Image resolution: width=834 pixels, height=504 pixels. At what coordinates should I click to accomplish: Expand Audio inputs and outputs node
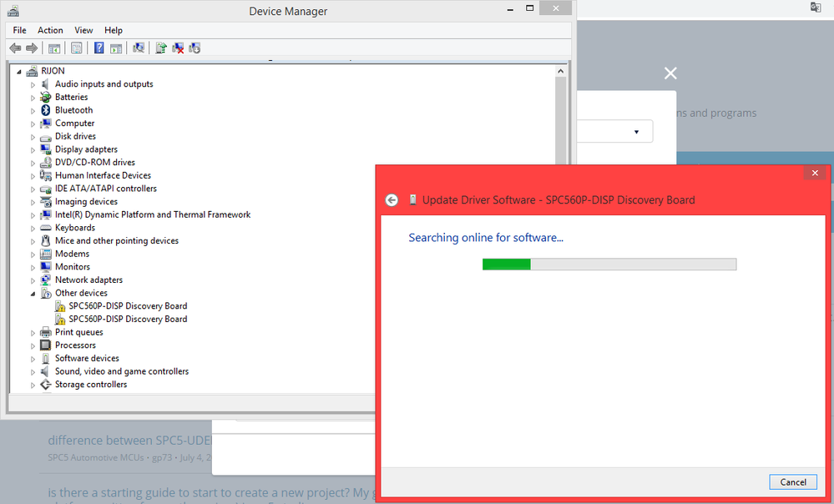pyautogui.click(x=33, y=84)
